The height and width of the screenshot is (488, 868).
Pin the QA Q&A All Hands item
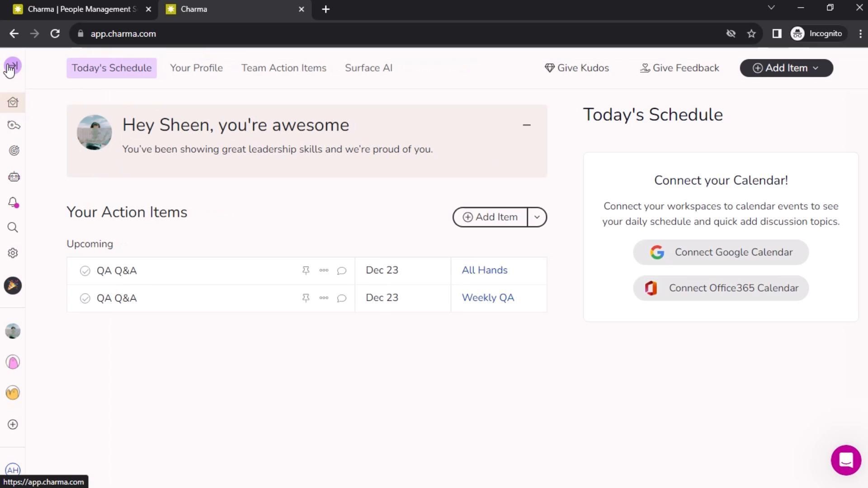pyautogui.click(x=306, y=270)
